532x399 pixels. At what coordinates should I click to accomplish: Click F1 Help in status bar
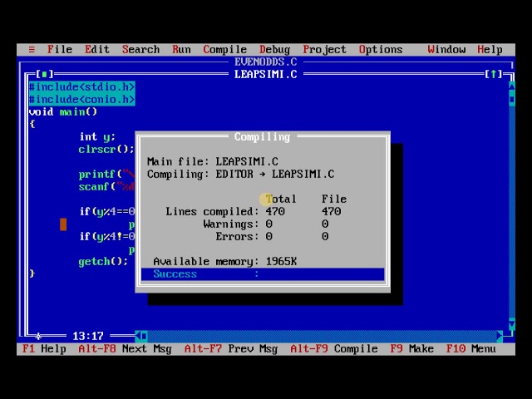pyautogui.click(x=44, y=349)
